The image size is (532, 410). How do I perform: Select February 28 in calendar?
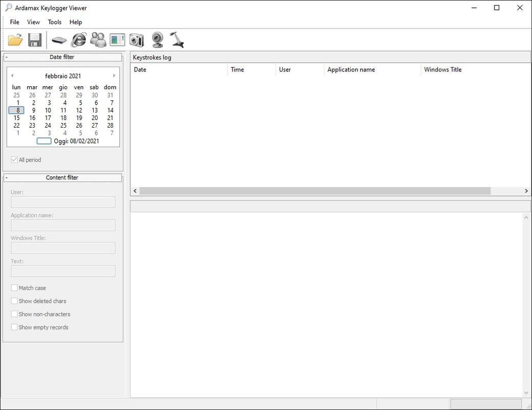tap(110, 126)
